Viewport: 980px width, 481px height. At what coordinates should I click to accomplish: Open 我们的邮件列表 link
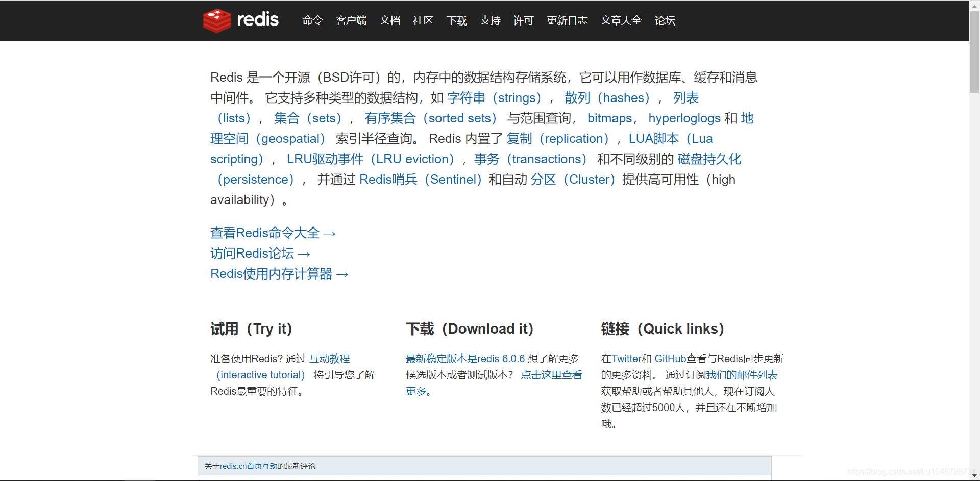742,375
